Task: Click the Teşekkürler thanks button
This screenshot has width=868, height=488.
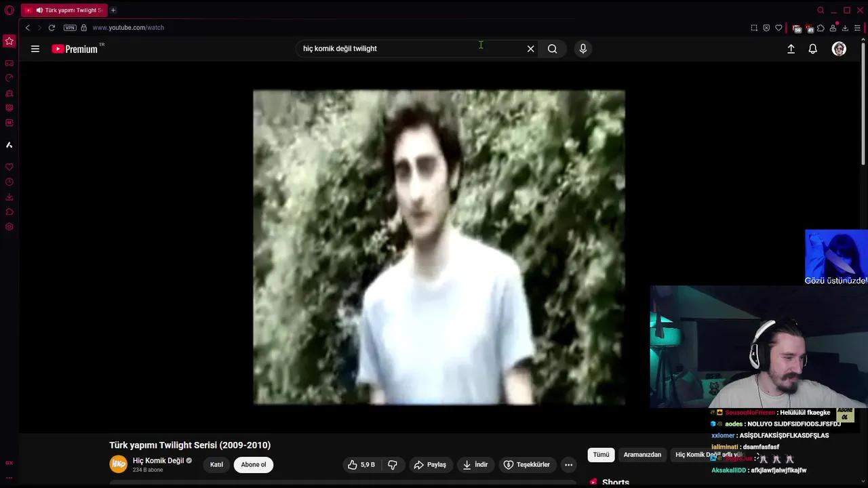Action: click(x=527, y=465)
